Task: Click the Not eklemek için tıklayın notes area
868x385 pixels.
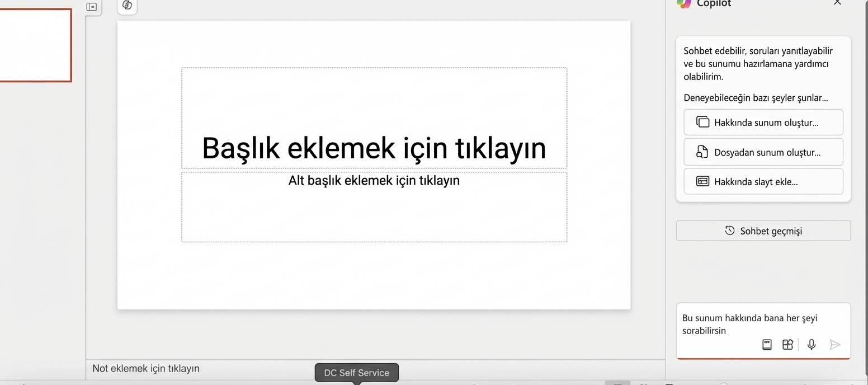Action: (145, 368)
